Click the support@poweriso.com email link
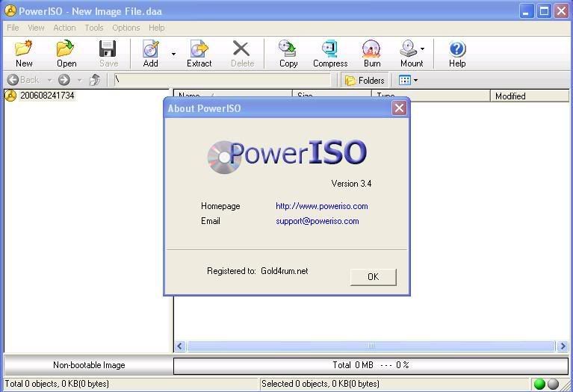 coord(317,221)
